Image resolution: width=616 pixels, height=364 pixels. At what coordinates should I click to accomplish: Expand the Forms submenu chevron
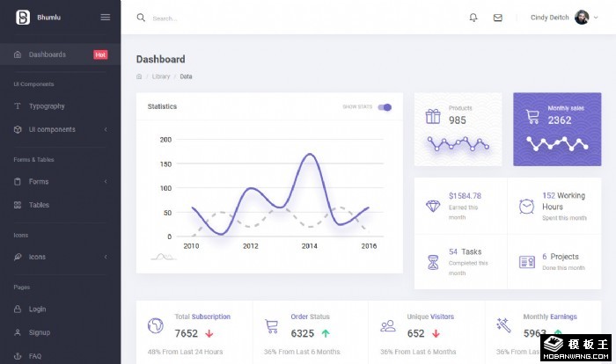click(x=106, y=182)
